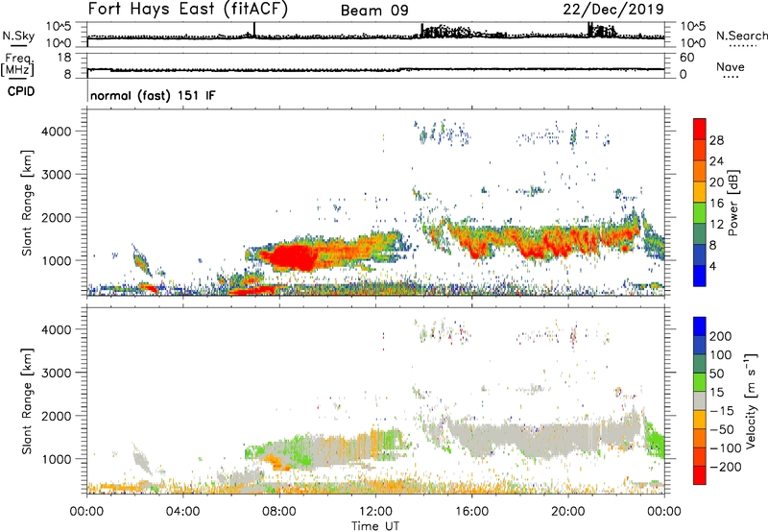The height and width of the screenshot is (532, 768).
Task: Select the 'normal (fast) 151 IF' text
Action: click(153, 95)
